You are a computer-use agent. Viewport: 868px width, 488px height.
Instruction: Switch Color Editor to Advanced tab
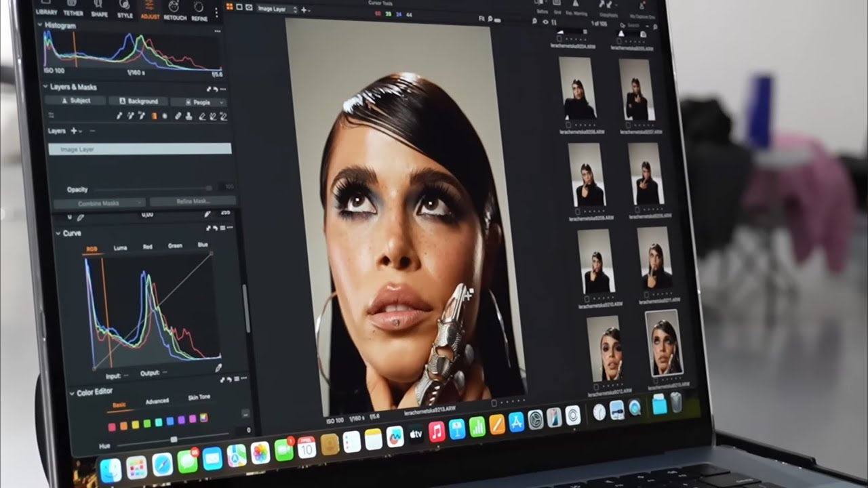[x=157, y=401]
